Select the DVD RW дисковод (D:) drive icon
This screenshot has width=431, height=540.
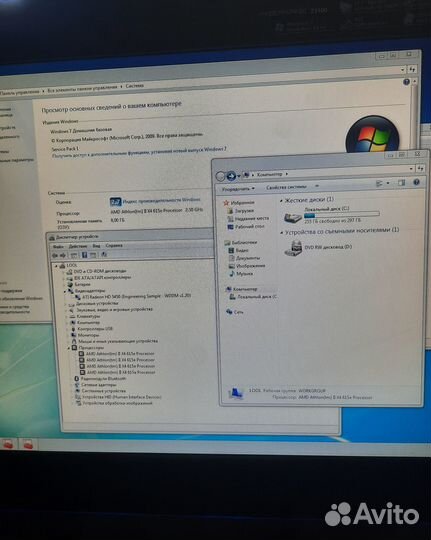[293, 249]
